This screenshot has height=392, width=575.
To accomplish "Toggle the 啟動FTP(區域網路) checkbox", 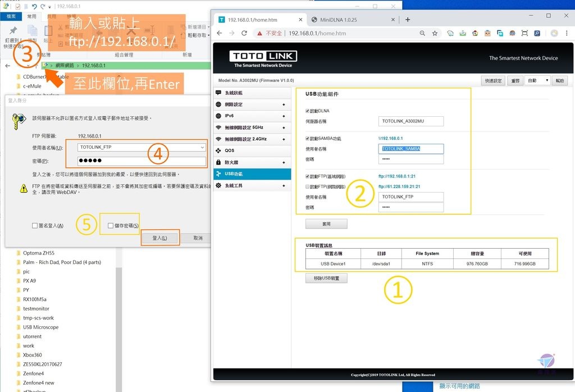I will tap(307, 176).
